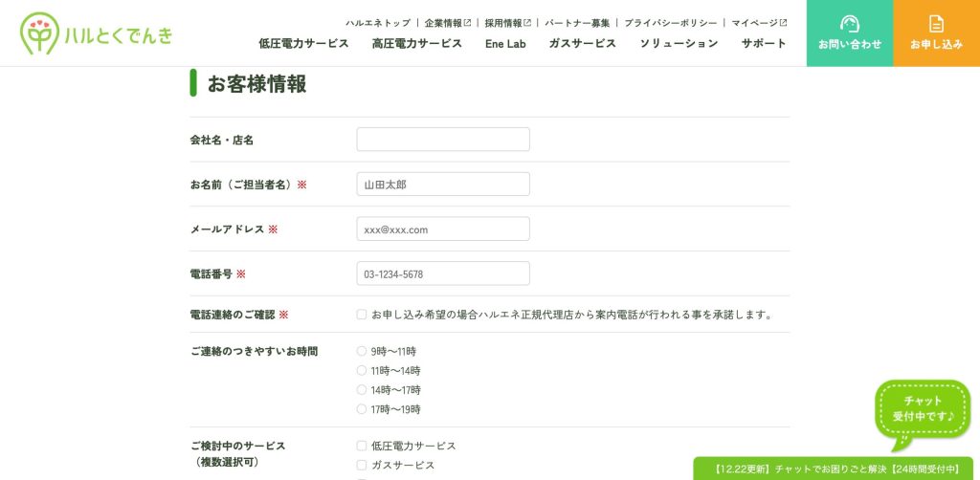The height and width of the screenshot is (480, 980).
Task: Click the ご検討中のサービス label
Action: click(x=237, y=447)
